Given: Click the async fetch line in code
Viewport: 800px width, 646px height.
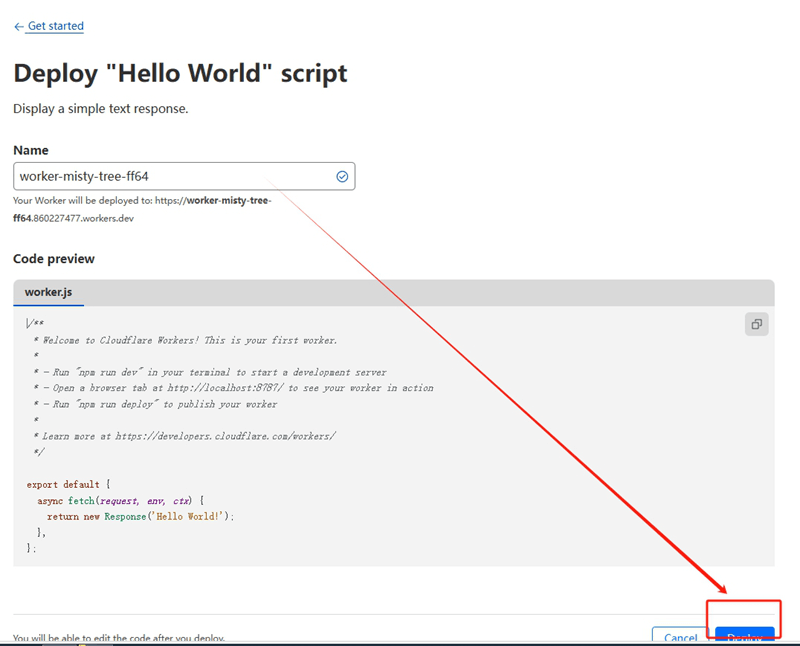Looking at the screenshot, I should tap(120, 501).
